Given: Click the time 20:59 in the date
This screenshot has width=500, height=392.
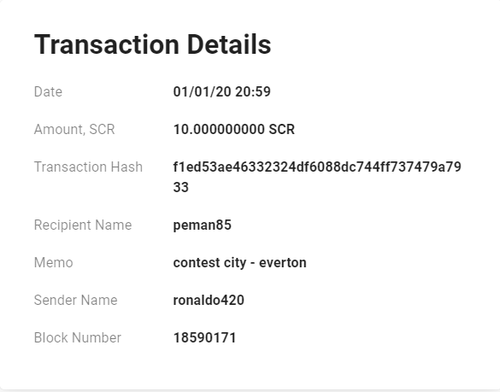Looking at the screenshot, I should pyautogui.click(x=253, y=92).
